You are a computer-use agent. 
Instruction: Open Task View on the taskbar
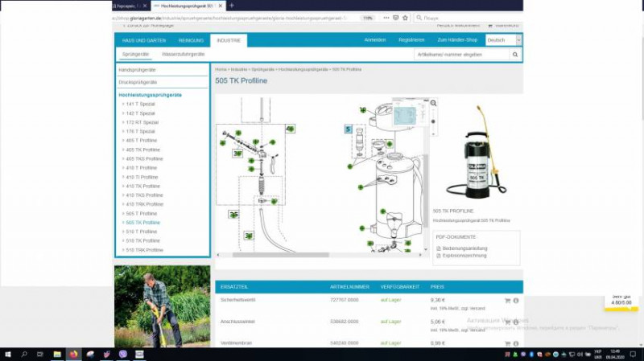(x=39, y=354)
